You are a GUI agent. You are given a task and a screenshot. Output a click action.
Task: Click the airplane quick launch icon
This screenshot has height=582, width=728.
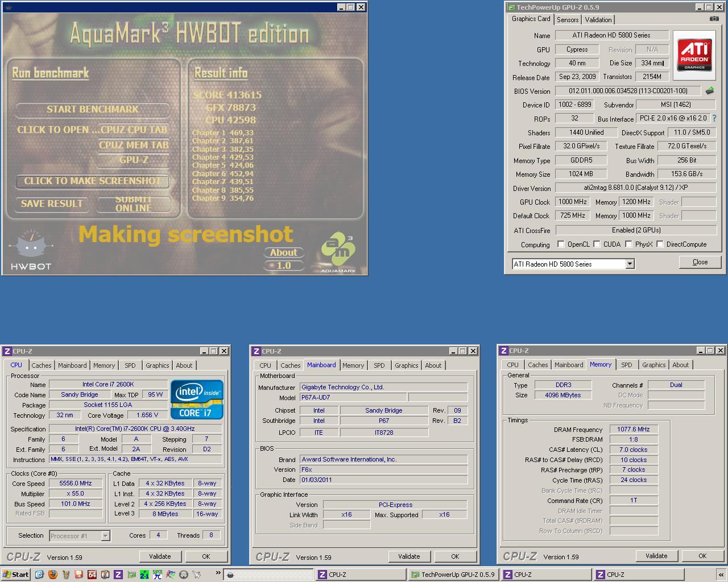[197, 575]
